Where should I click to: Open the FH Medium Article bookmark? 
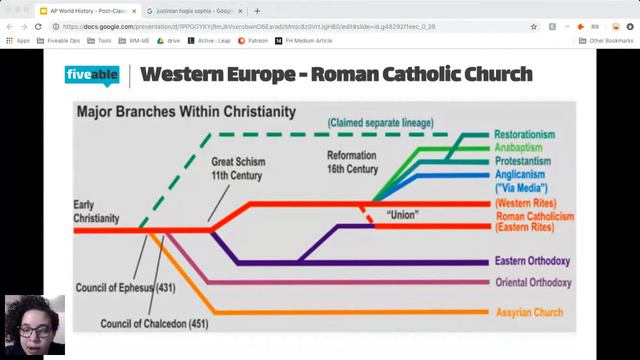tap(304, 41)
